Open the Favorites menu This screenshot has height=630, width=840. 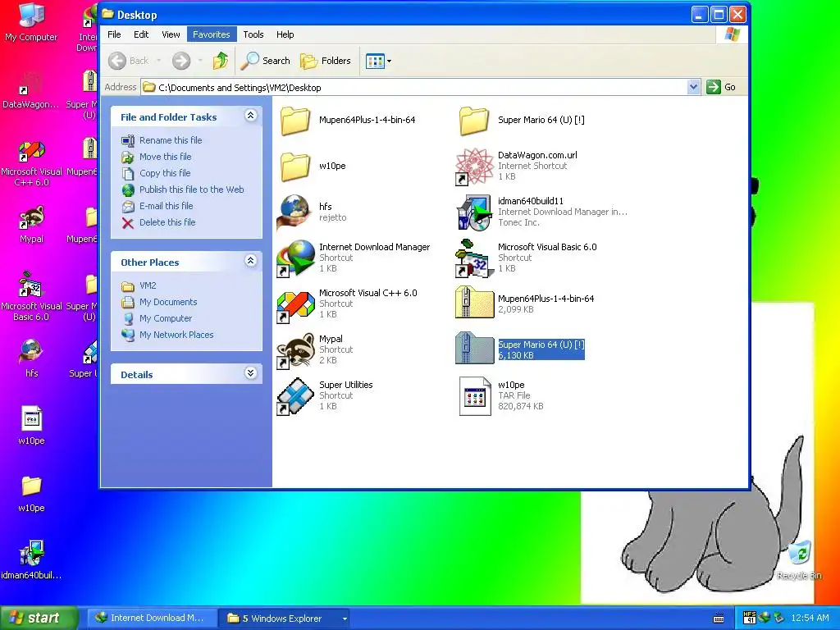pyautogui.click(x=211, y=34)
